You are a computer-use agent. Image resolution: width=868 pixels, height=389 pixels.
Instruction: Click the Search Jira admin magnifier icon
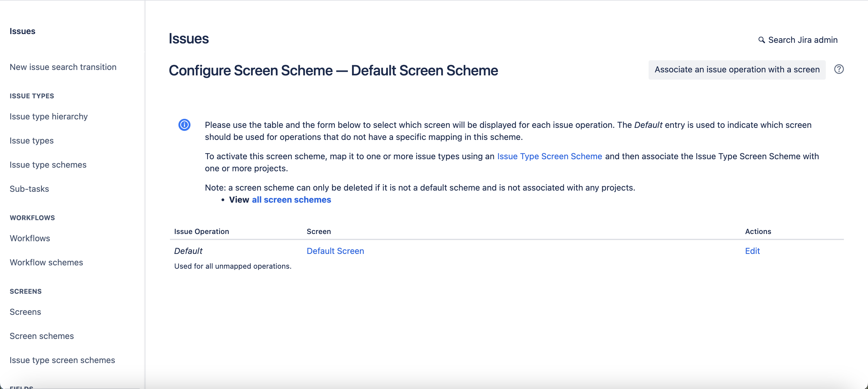point(762,40)
